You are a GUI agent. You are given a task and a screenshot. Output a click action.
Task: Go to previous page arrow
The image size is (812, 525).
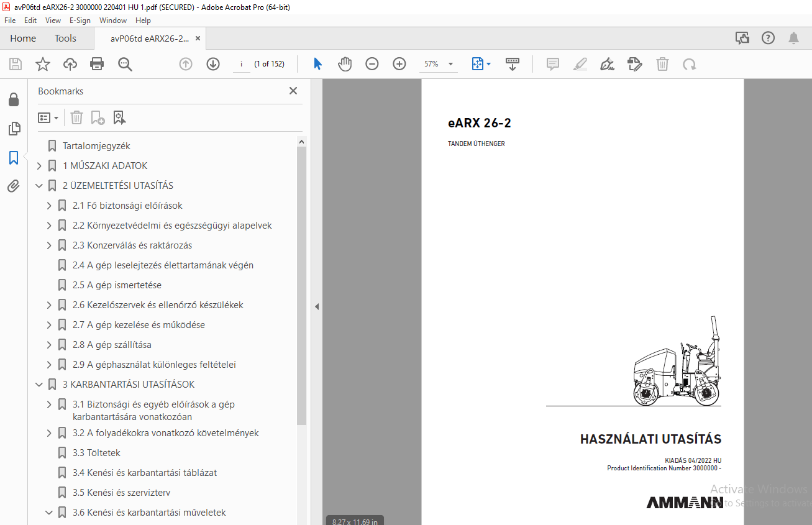(186, 64)
